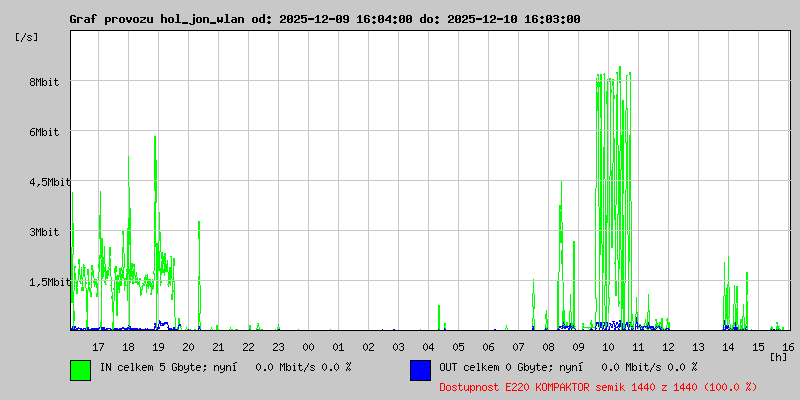The width and height of the screenshot is (800, 400).
Task: Click the '[h]' hour unit label
Action: pos(779,357)
